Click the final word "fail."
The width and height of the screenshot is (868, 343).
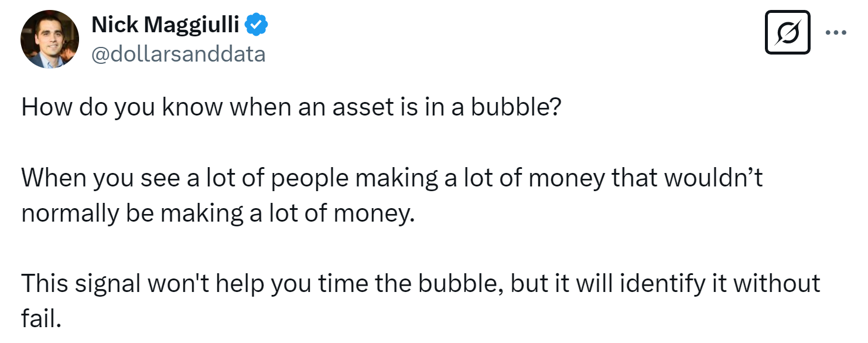[42, 319]
